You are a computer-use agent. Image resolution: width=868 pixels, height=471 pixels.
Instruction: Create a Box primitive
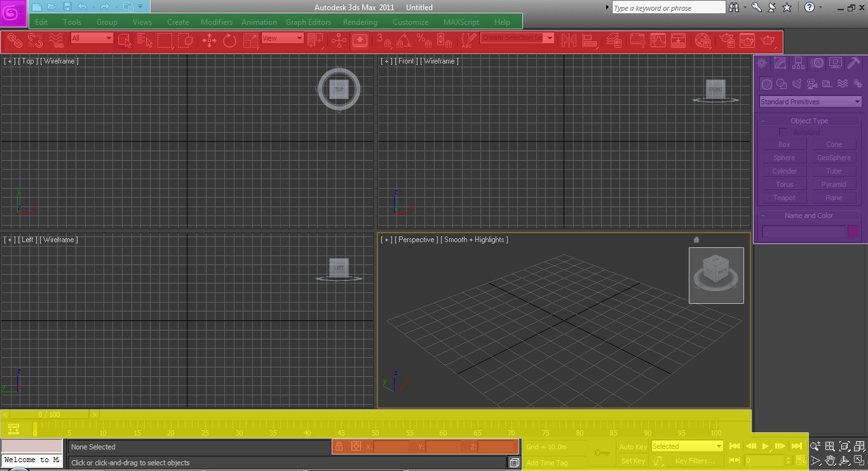click(784, 144)
